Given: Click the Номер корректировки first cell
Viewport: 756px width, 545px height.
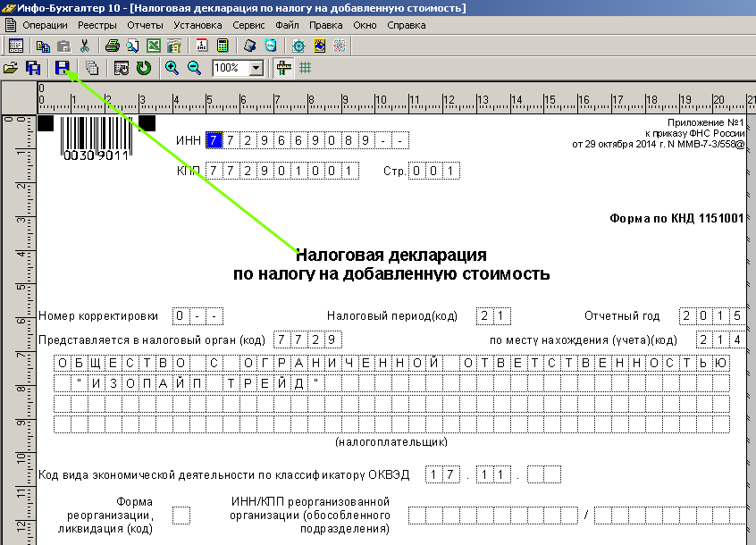Looking at the screenshot, I should 181,316.
